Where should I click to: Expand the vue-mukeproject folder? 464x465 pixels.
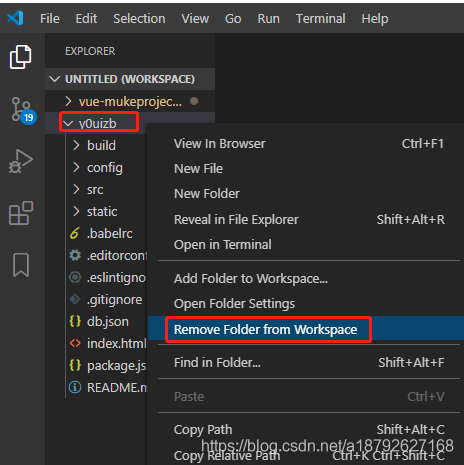[x=130, y=101]
